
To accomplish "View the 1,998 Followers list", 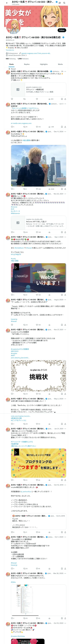I will 23,59.
